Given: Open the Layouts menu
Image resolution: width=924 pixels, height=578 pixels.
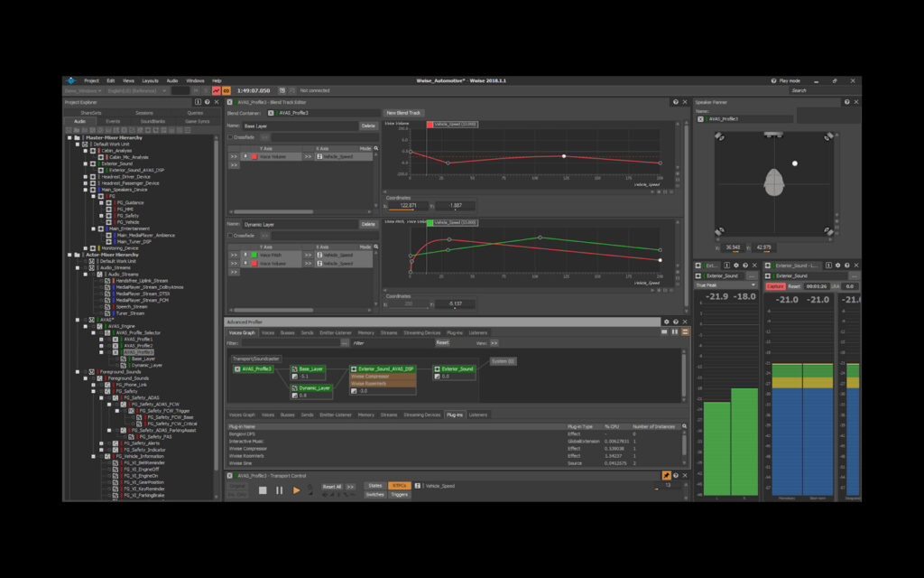Looking at the screenshot, I should [x=150, y=80].
